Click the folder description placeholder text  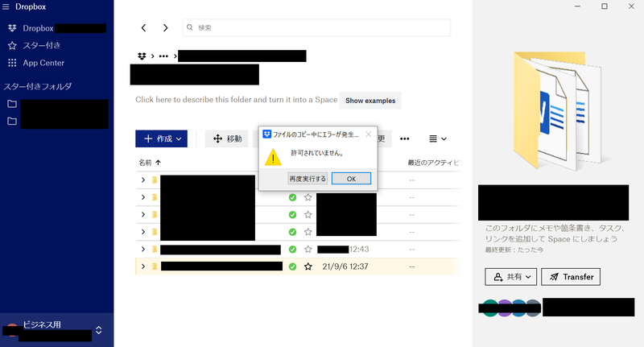point(236,100)
